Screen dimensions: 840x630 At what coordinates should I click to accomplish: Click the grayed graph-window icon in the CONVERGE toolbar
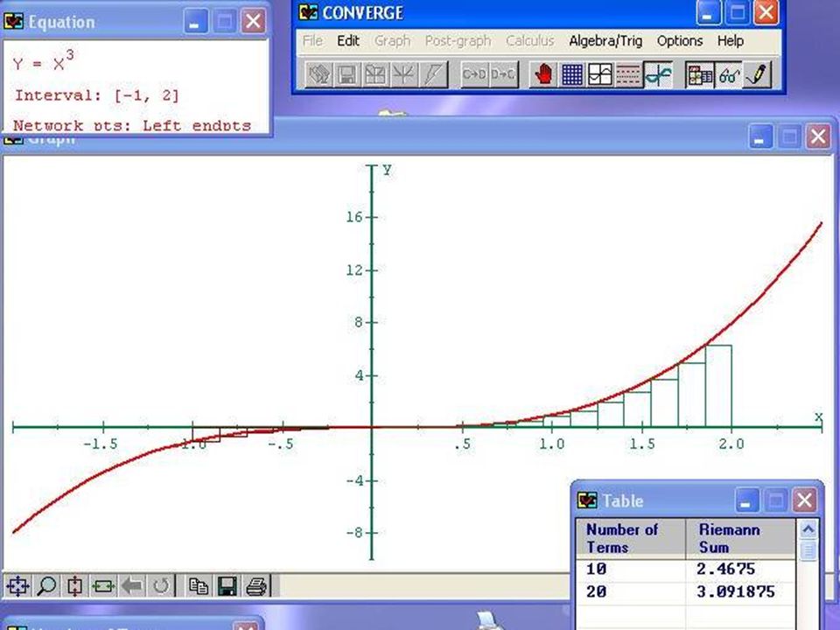[375, 75]
